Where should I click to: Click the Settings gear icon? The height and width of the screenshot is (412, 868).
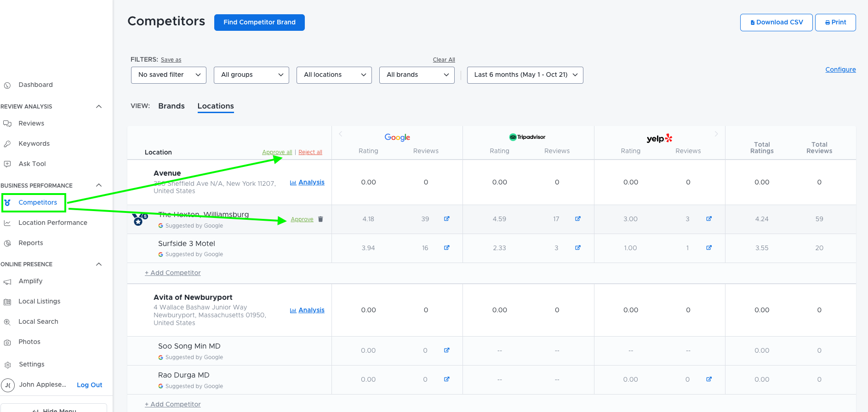(7, 365)
